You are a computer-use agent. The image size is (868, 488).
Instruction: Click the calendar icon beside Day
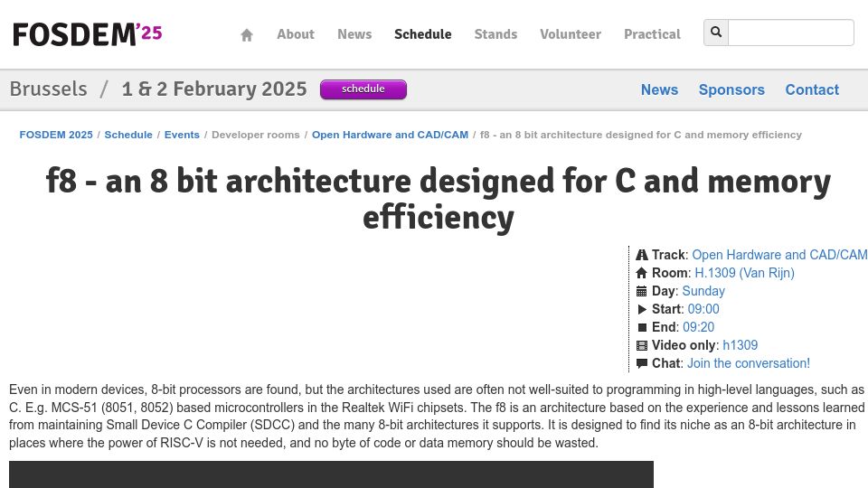pyautogui.click(x=642, y=291)
